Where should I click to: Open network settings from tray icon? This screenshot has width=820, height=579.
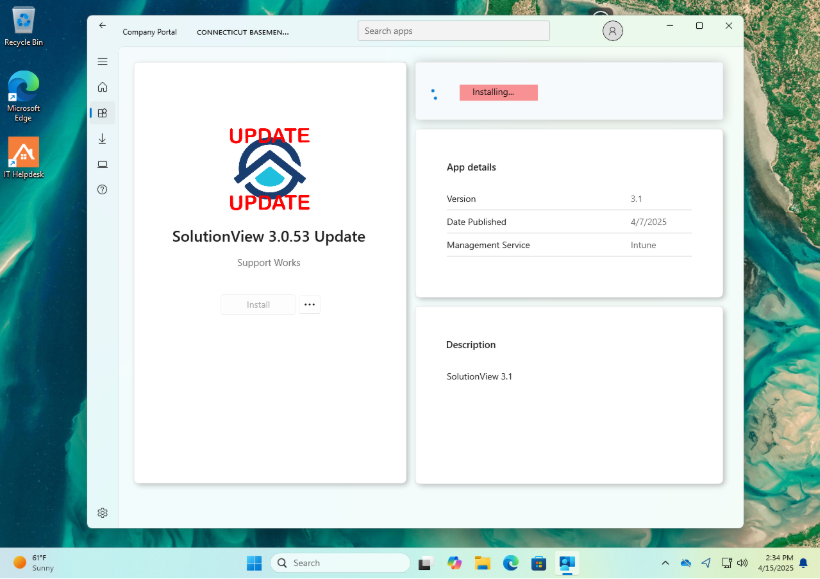(x=726, y=563)
